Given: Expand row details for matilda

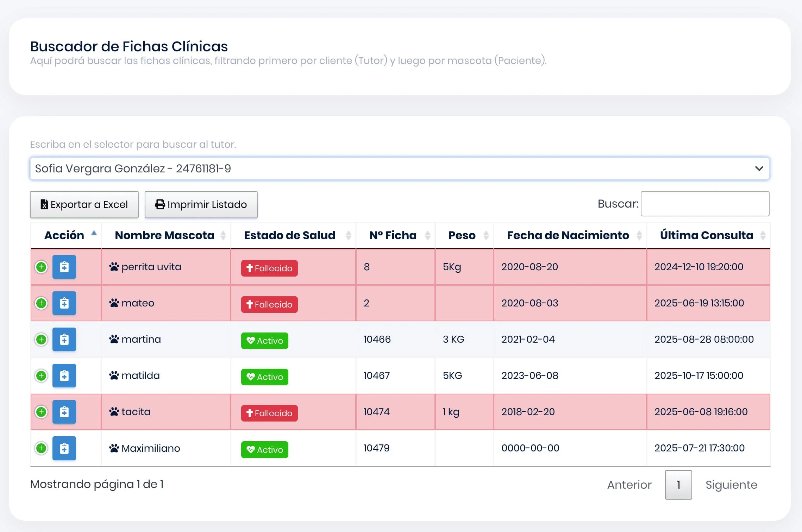Looking at the screenshot, I should click(41, 376).
